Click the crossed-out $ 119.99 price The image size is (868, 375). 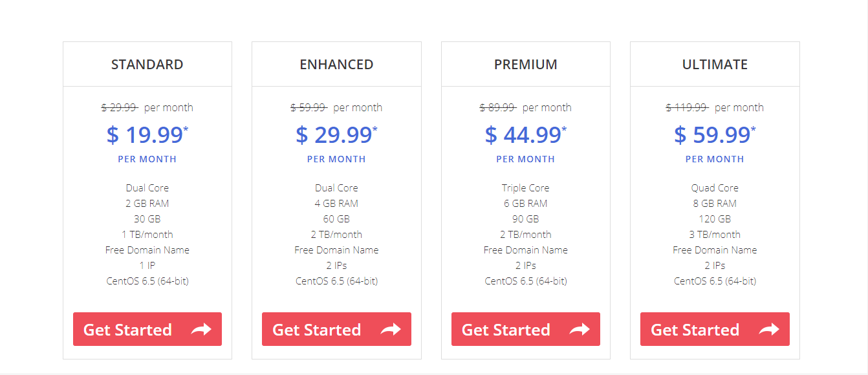pos(688,107)
